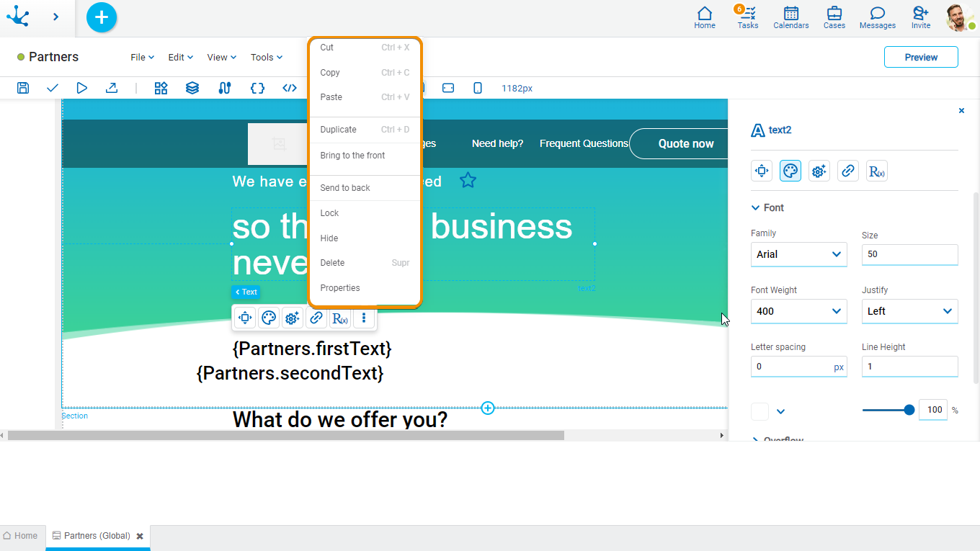Open the R(x) rules tab in the text2 panel

coord(877,171)
